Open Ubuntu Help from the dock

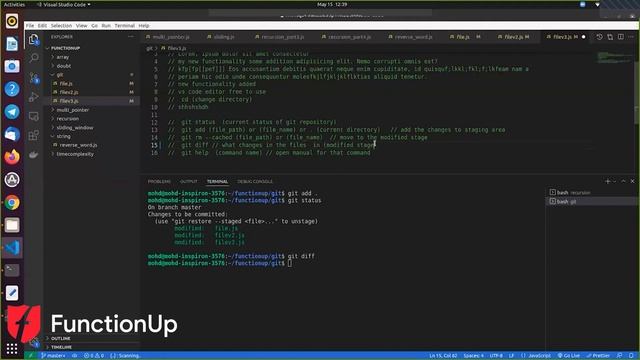coord(12,89)
